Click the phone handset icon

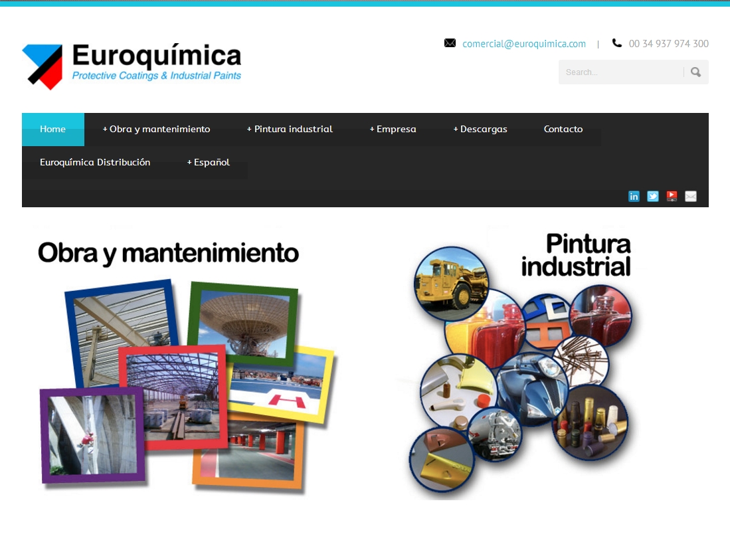(x=617, y=43)
